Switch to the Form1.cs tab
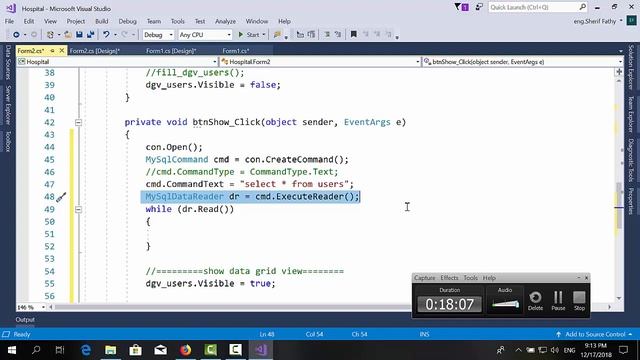The height and width of the screenshot is (360, 640). (x=236, y=51)
